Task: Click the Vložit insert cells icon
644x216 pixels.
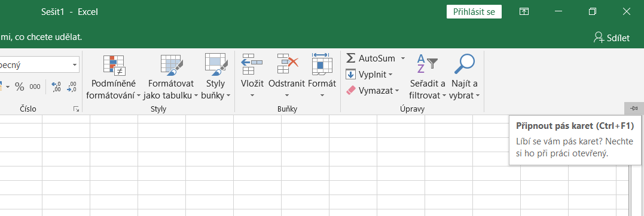Action: pyautogui.click(x=252, y=64)
